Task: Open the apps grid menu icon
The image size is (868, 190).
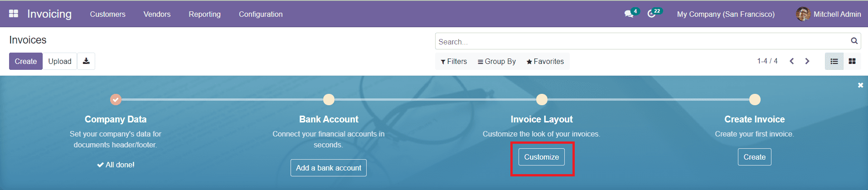Action: pos(14,14)
